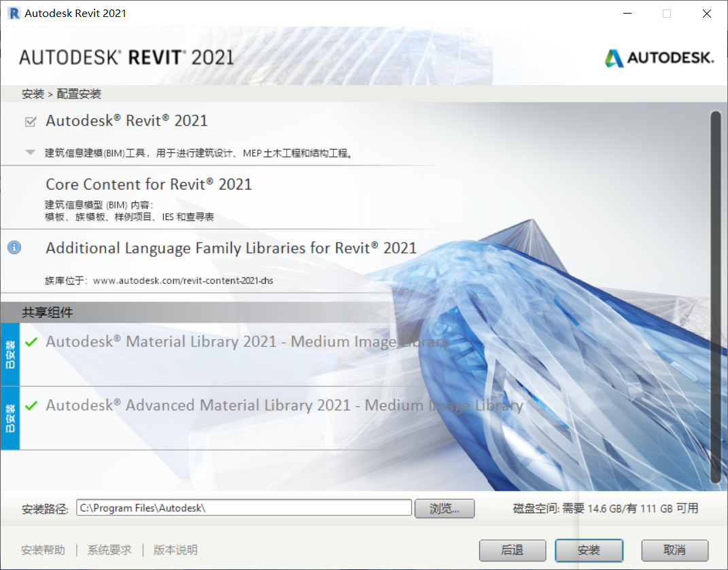Viewport: 728px width, 570px height.
Task: Click the 安装 > 配置安装 breadcrumb
Action: coord(61,94)
